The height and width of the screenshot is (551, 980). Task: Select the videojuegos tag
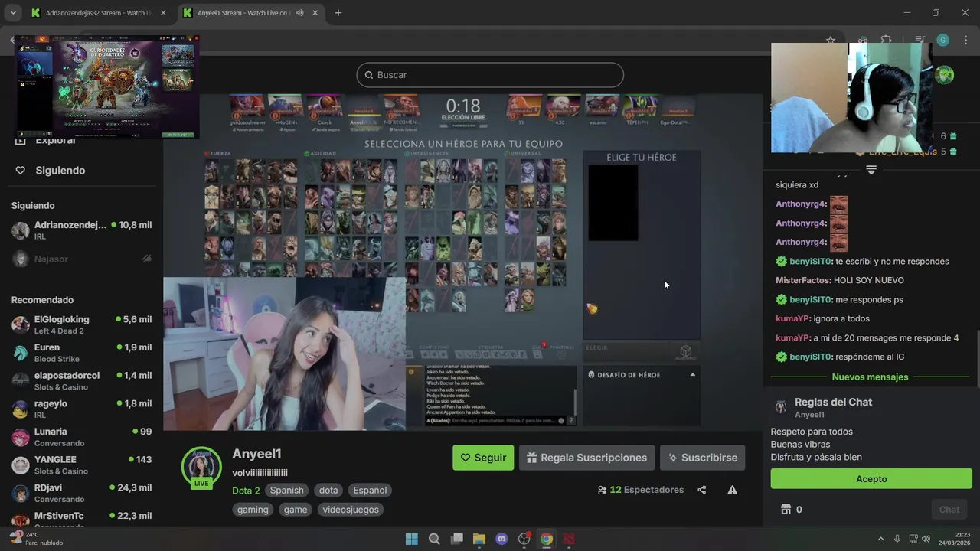[x=351, y=510]
